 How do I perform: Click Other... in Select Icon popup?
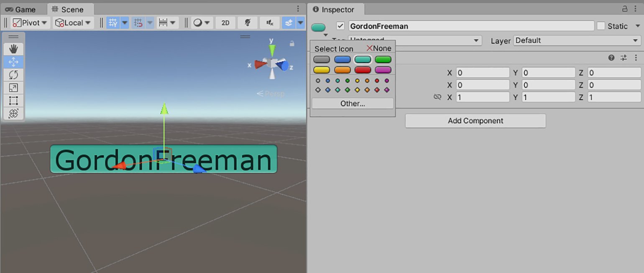click(x=353, y=104)
